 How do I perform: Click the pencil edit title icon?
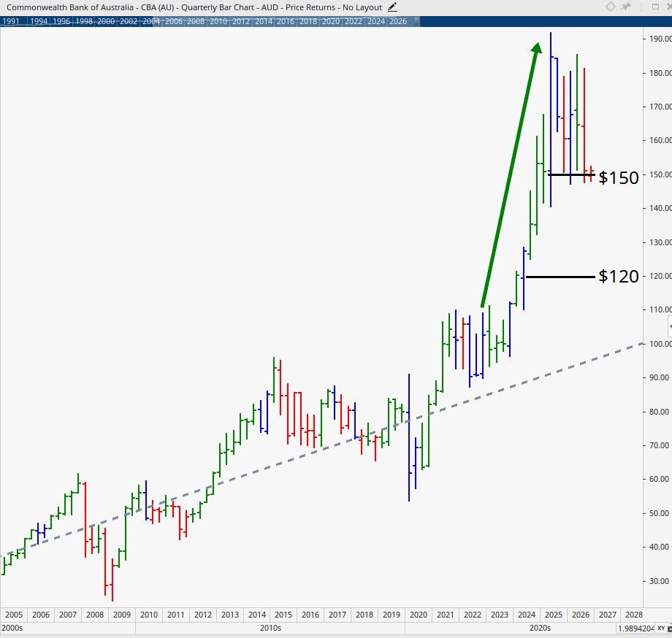[392, 7]
